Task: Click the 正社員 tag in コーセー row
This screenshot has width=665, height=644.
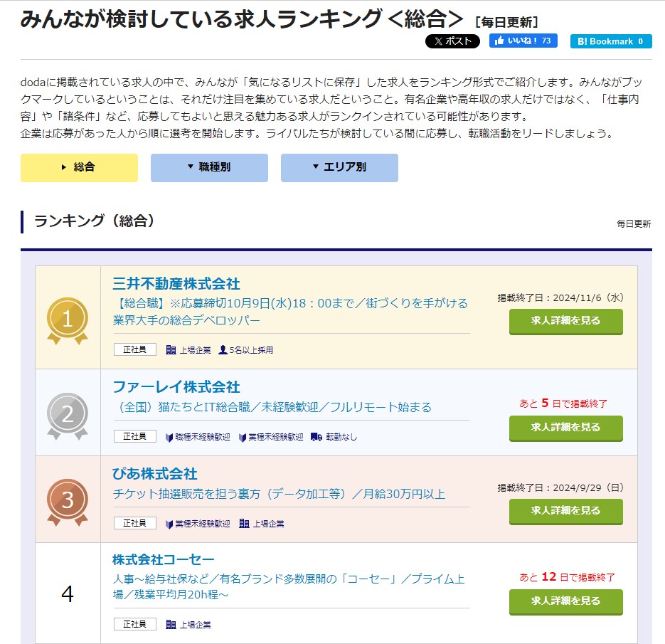Action: tap(135, 624)
